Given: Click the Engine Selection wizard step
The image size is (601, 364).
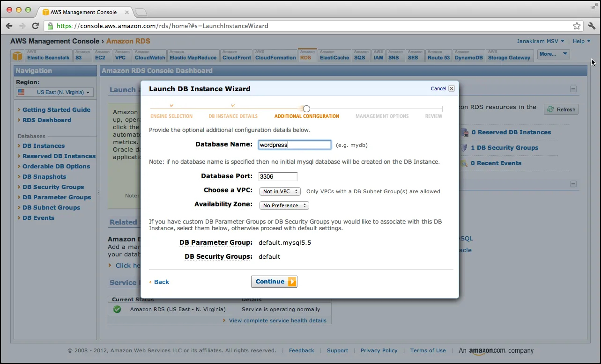Looking at the screenshot, I should click(x=171, y=116).
